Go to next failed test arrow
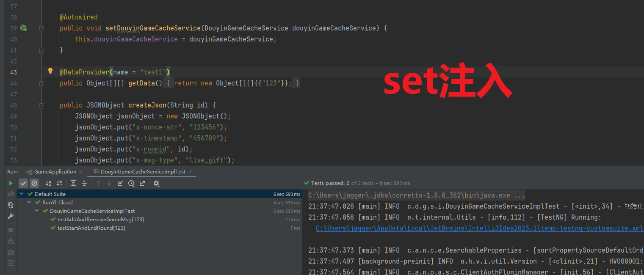This screenshot has height=275, width=644. [109, 183]
